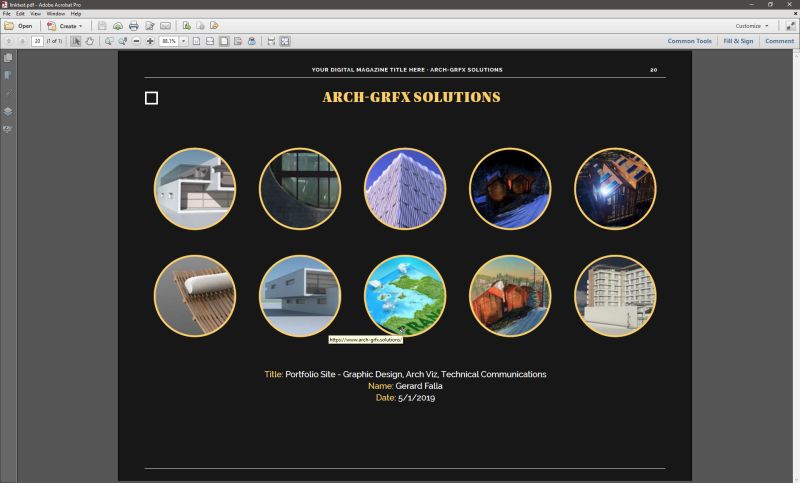Open the Fill & Sign pane
800x483 pixels.
pos(738,41)
